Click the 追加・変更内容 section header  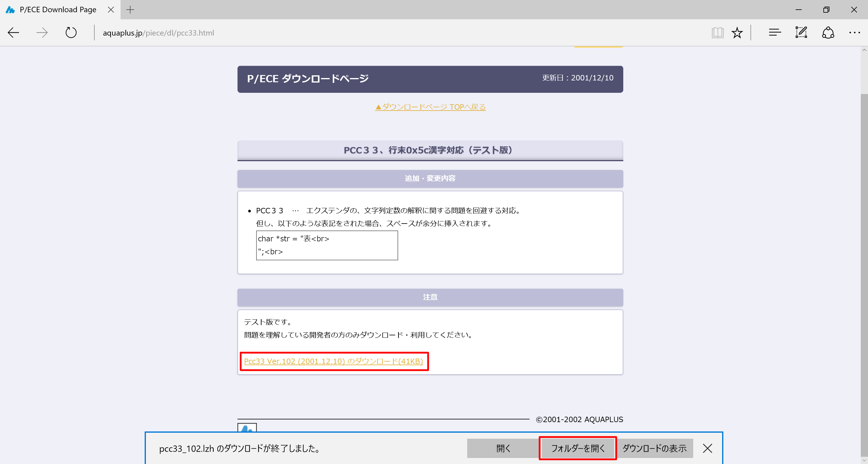click(430, 178)
